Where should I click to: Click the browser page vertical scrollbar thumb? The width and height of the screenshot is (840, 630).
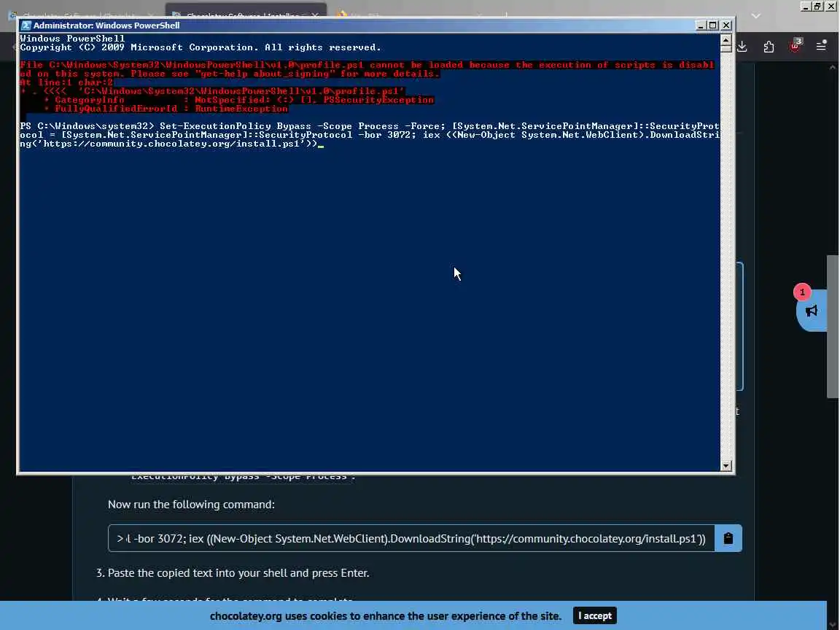tap(832, 327)
